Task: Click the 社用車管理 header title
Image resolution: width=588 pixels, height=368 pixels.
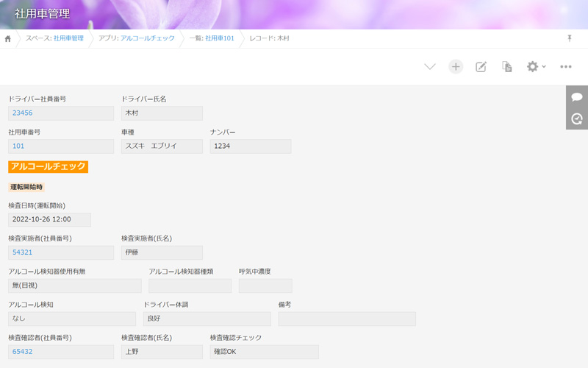Action: coord(43,14)
